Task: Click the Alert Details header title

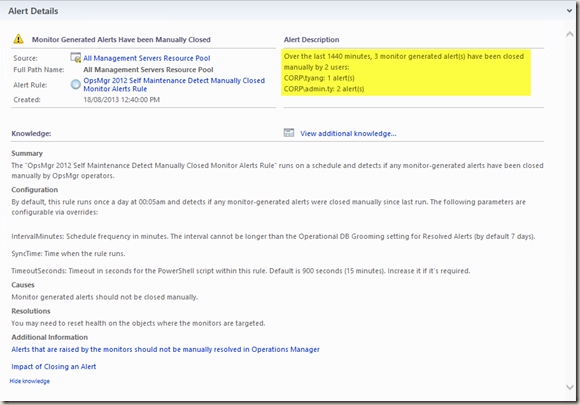Action: pos(33,11)
